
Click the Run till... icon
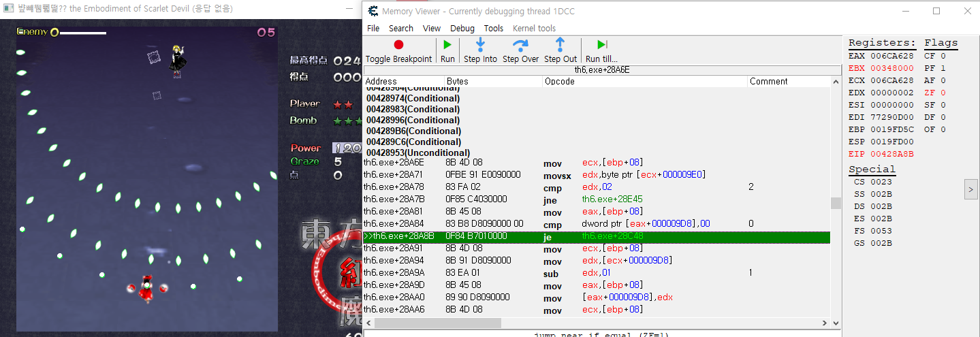[x=601, y=45]
